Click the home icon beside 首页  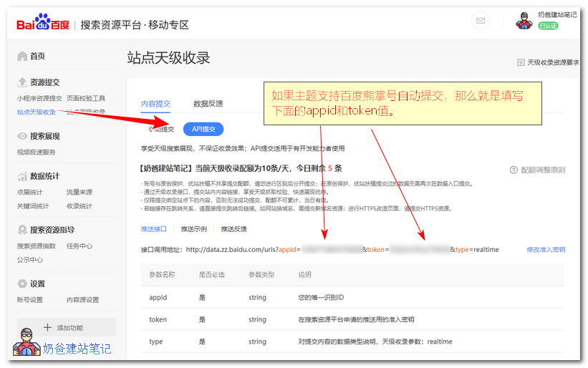point(22,57)
